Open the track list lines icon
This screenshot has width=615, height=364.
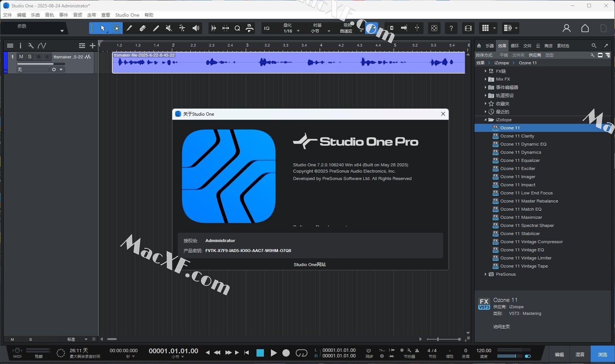10,45
